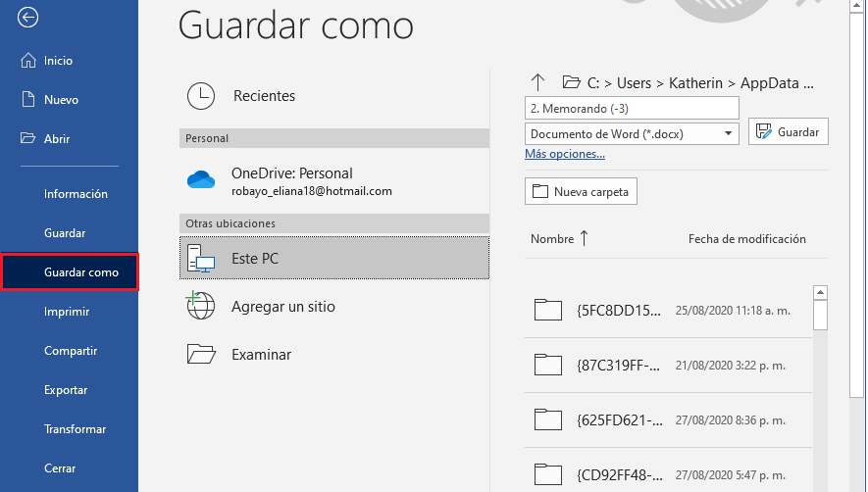The height and width of the screenshot is (492, 868).
Task: Open Inicio in the sidebar
Action: tap(58, 61)
